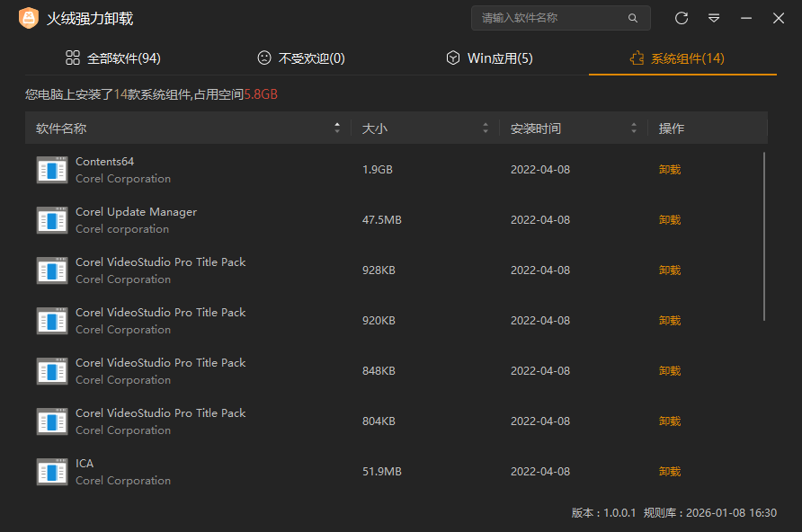The height and width of the screenshot is (532, 802).
Task: Click the Corel Update Manager icon
Action: pyautogui.click(x=52, y=220)
